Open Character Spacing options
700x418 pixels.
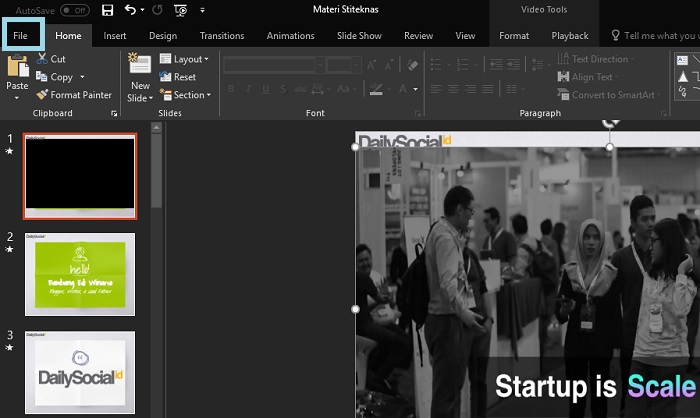pyautogui.click(x=317, y=89)
